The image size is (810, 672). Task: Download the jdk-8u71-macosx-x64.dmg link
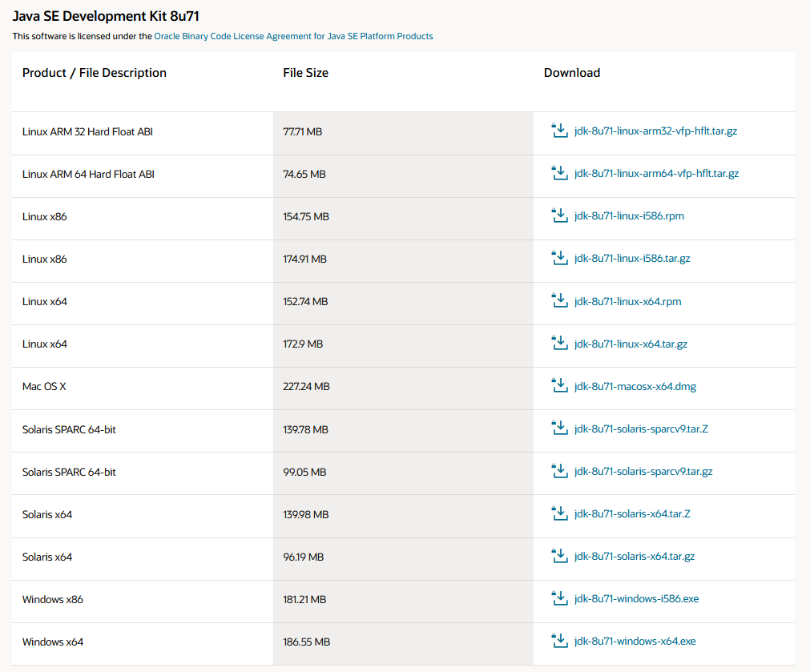click(635, 386)
